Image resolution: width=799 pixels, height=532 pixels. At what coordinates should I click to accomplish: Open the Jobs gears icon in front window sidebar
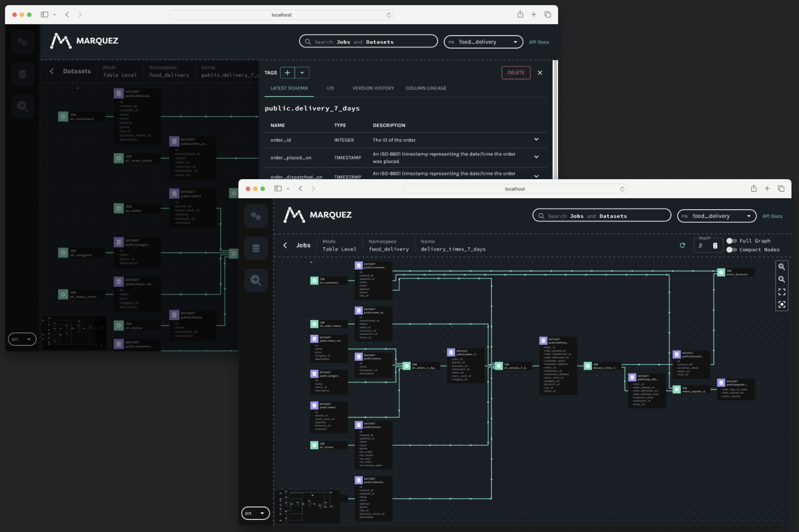tap(256, 216)
